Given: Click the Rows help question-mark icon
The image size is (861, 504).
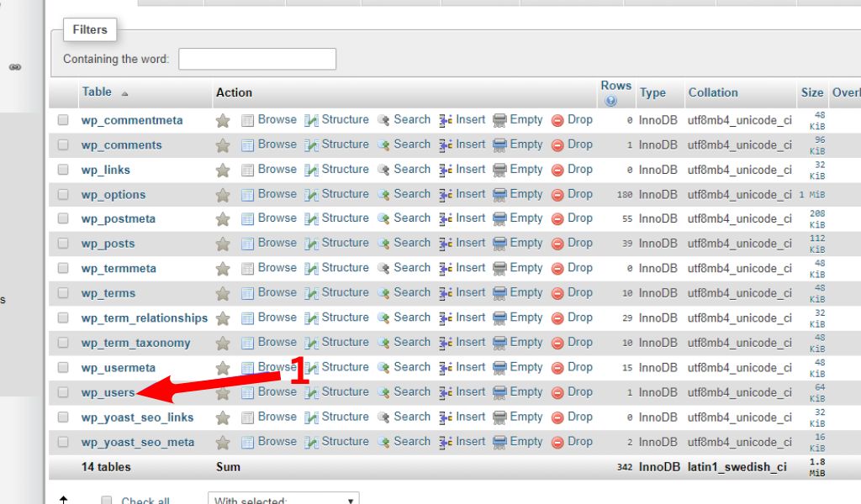Looking at the screenshot, I should point(610,101).
